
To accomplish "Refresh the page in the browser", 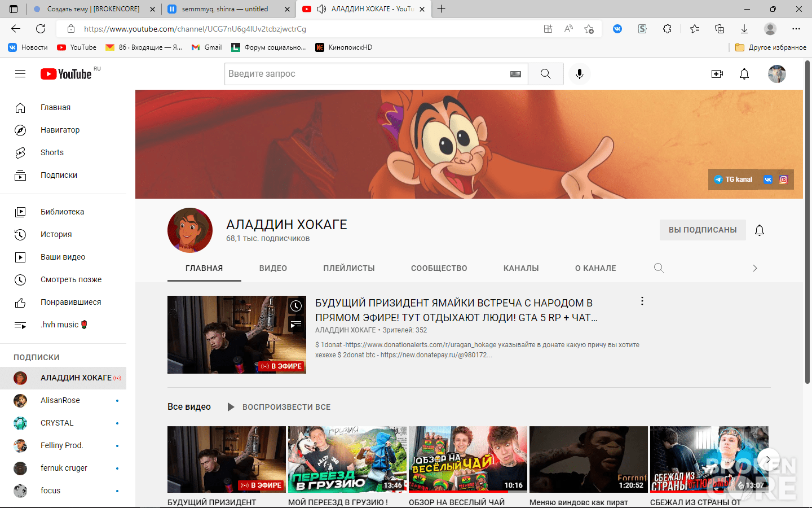I will click(x=41, y=29).
